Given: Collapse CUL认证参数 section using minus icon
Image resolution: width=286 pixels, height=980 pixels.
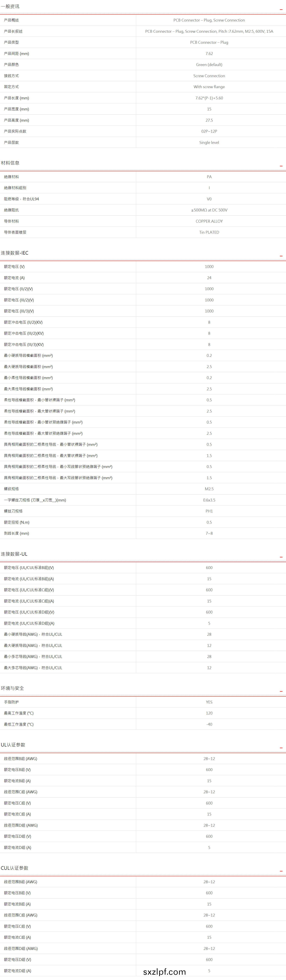Looking at the screenshot, I should click(x=281, y=871).
